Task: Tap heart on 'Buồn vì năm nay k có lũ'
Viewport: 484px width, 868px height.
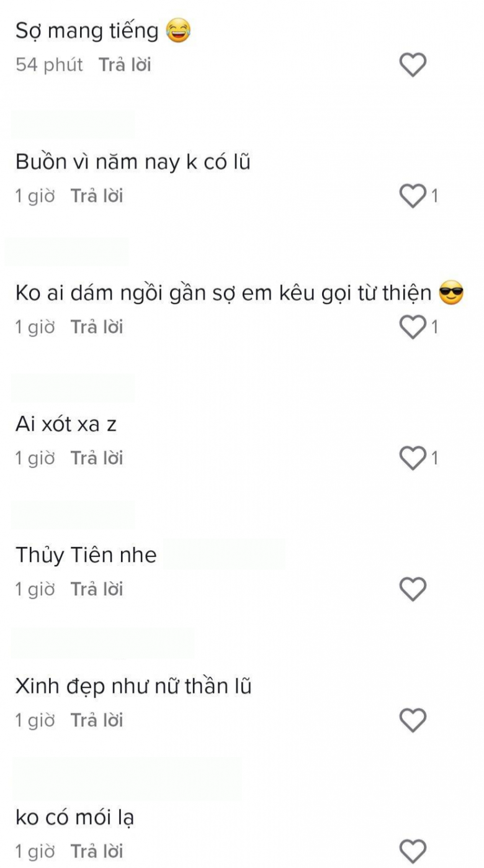Action: pos(413,196)
